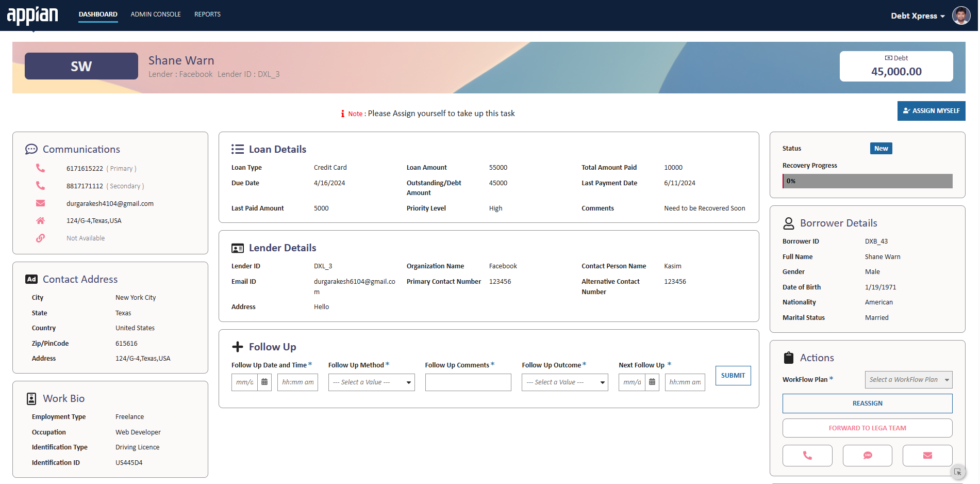Click the link icon in Communications
This screenshot has height=484, width=980.
click(x=40, y=238)
